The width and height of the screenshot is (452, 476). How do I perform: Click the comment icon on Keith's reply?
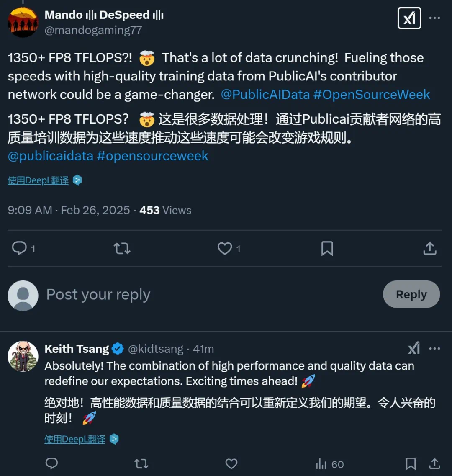coord(51,463)
